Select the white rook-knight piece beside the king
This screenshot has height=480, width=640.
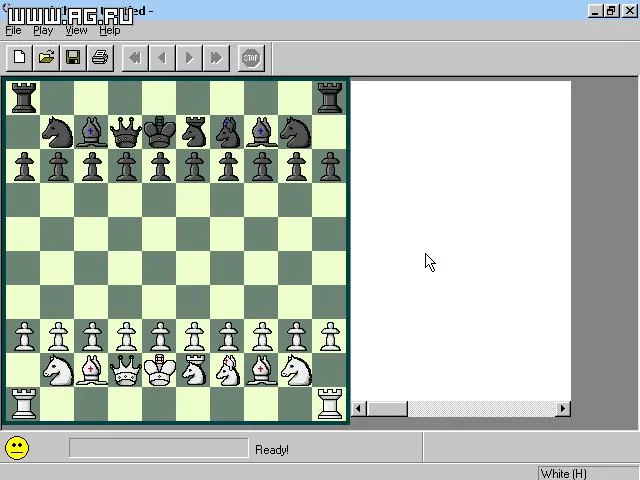tap(194, 370)
